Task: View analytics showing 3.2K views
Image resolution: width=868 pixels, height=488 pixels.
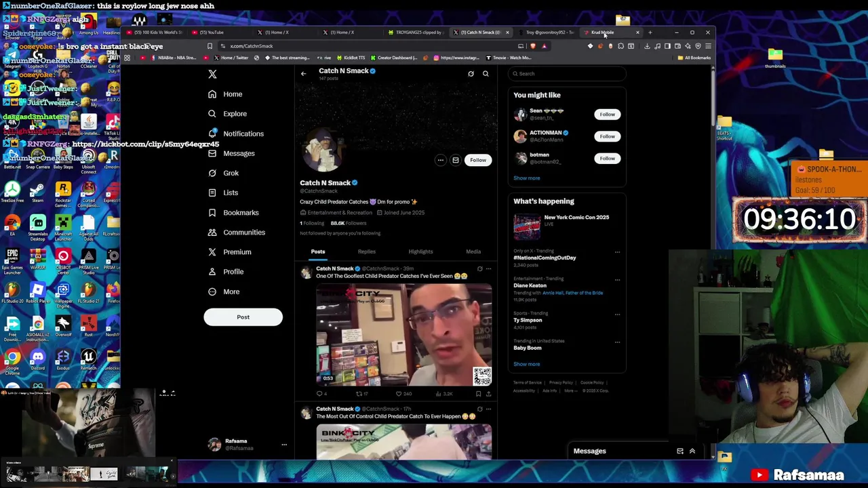Action: point(443,394)
